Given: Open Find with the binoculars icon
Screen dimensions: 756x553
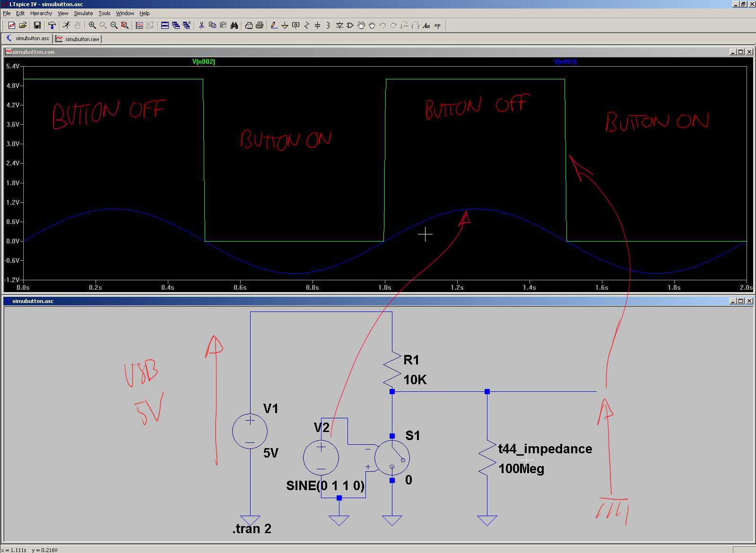Looking at the screenshot, I should coord(234,26).
